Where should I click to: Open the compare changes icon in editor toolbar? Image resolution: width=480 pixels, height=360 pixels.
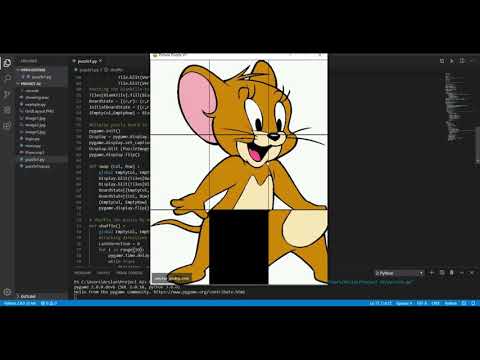click(442, 61)
